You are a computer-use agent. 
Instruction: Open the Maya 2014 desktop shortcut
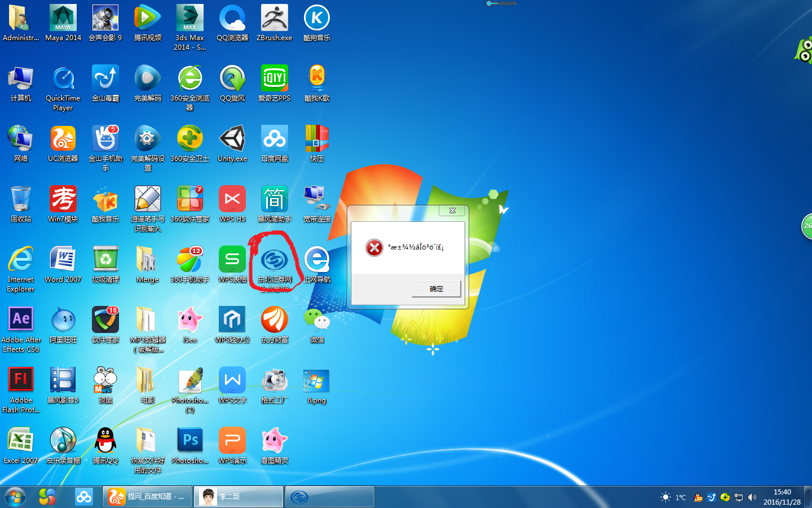click(x=63, y=20)
